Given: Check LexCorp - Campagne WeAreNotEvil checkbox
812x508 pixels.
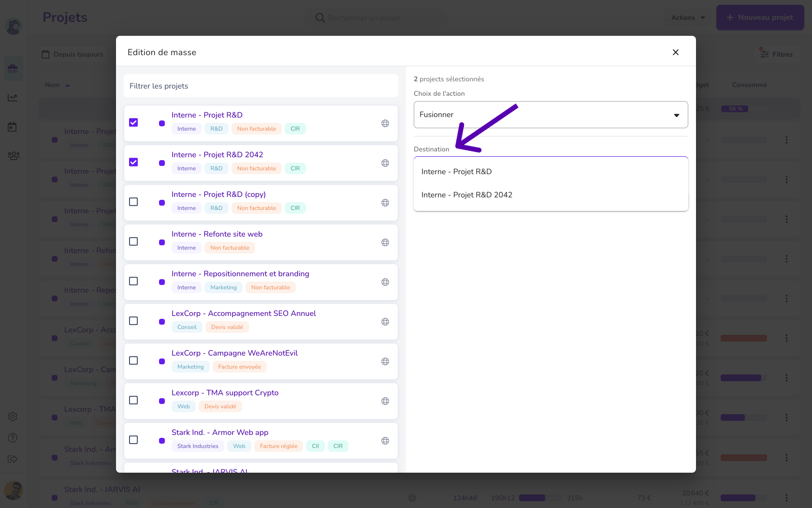Looking at the screenshot, I should (133, 360).
